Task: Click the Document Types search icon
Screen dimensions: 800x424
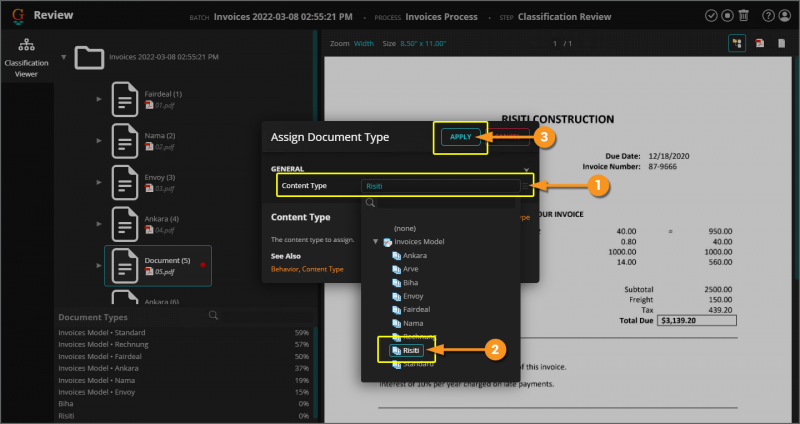Action: tap(213, 316)
